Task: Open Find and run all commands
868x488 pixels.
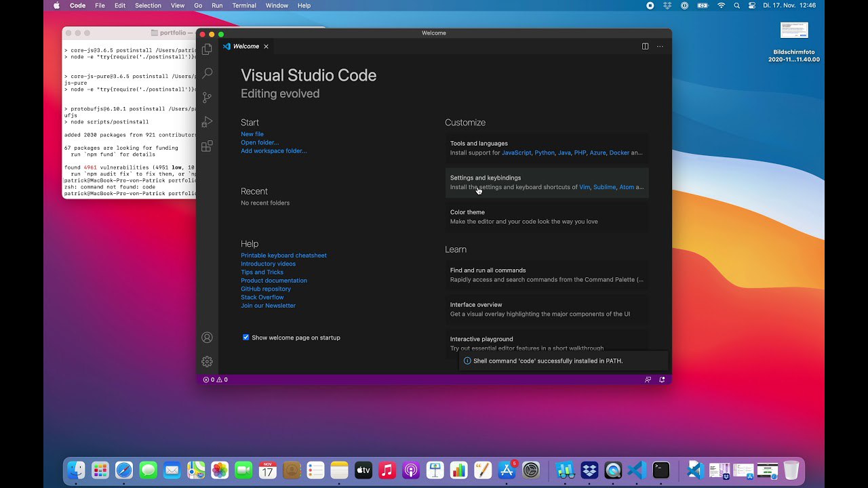Action: pos(547,274)
